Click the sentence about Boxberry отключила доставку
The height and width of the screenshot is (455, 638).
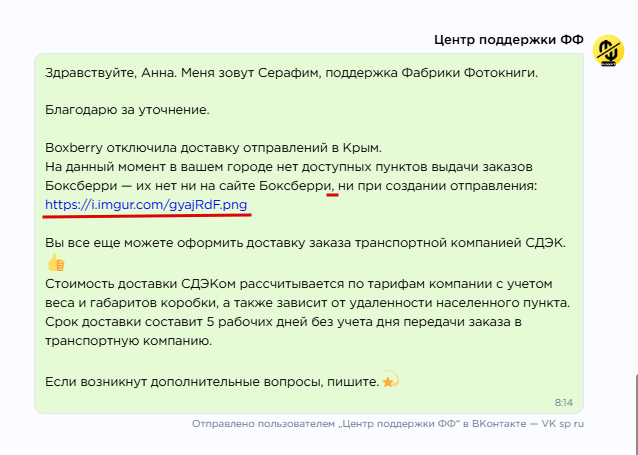pos(214,148)
